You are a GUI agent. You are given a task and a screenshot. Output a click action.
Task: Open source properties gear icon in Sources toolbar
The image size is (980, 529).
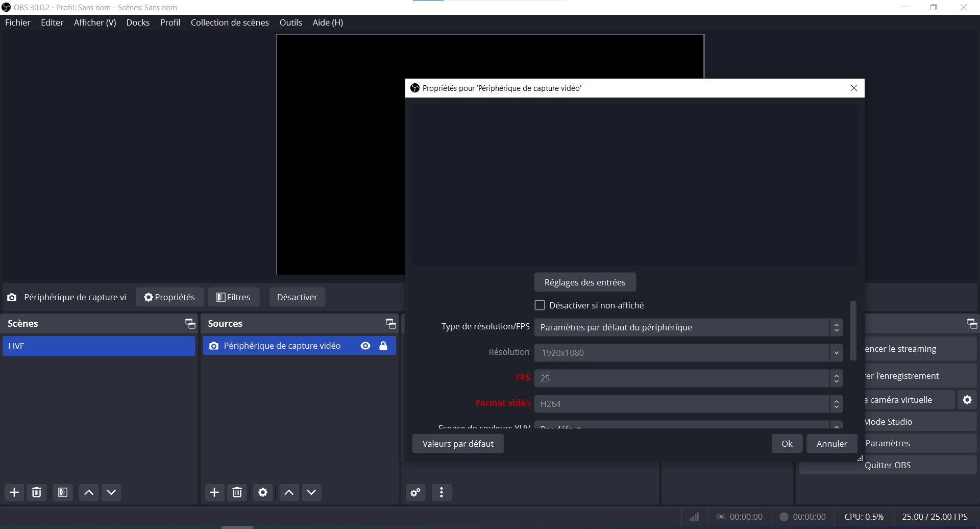click(263, 492)
